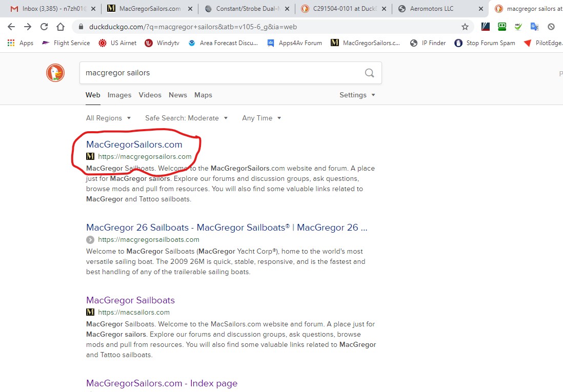Click the Google Translate extension icon
563x392 pixels.
[535, 27]
